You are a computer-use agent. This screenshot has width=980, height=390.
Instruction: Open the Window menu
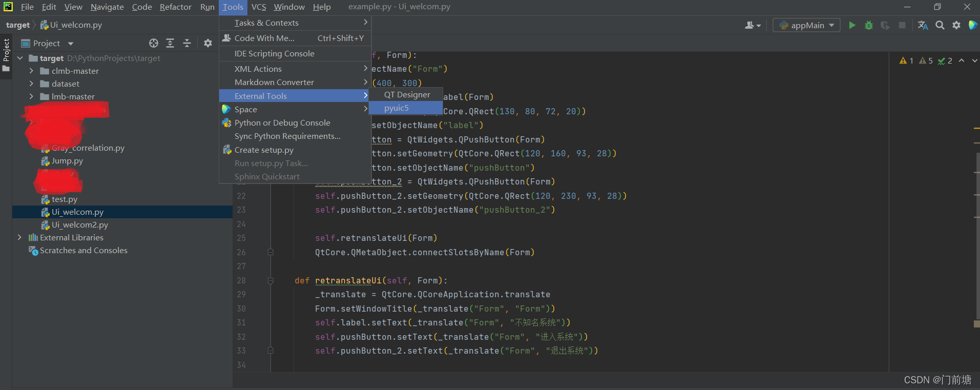tap(289, 7)
